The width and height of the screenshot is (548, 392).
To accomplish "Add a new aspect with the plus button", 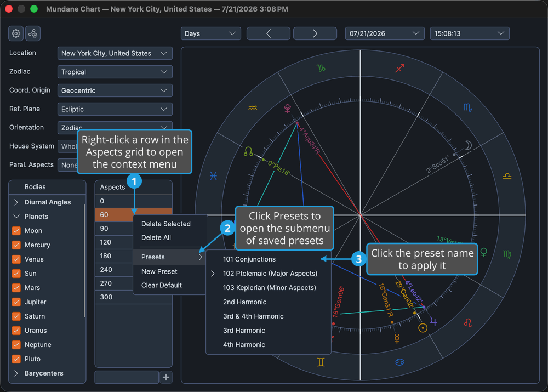I will click(x=166, y=377).
